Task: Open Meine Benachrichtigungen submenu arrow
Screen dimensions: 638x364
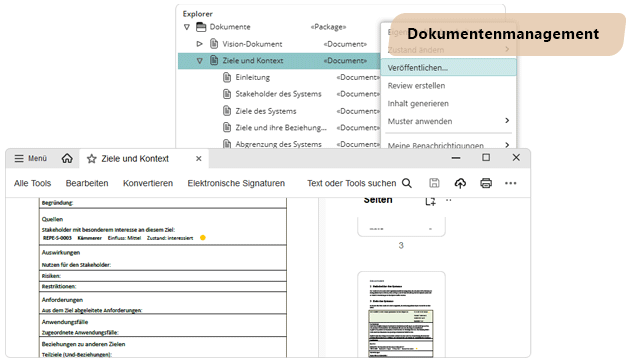Action: [507, 145]
